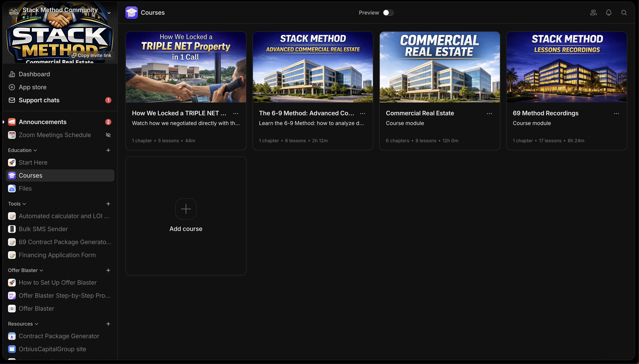Open options menu for Commercial Real Estate course
The image size is (639, 364).
(489, 114)
